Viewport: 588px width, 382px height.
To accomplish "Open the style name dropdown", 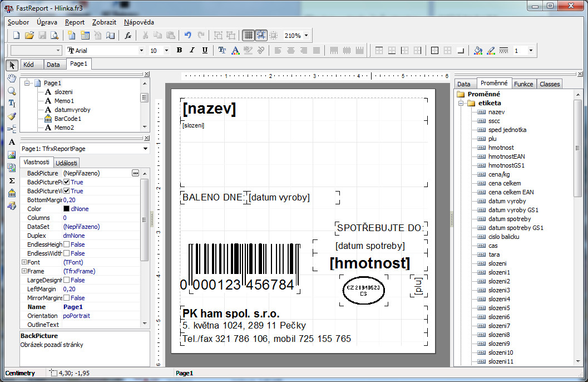I will point(58,50).
